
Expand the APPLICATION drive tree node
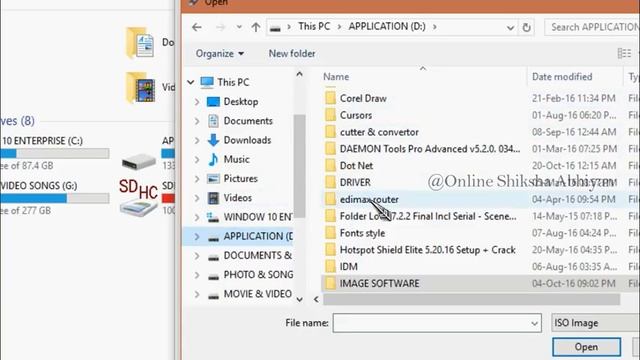point(197,236)
